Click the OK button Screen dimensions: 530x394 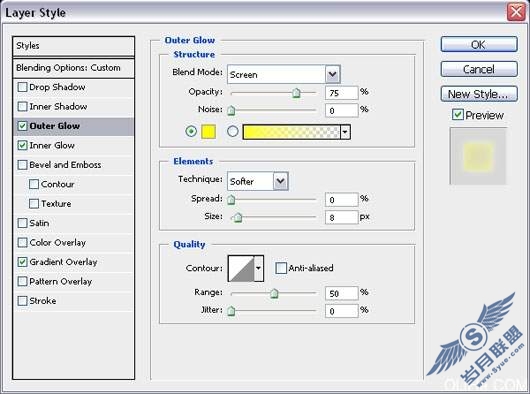coord(479,45)
